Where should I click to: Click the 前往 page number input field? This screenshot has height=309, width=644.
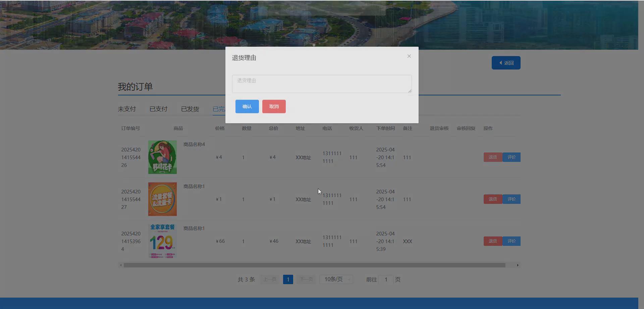coord(386,279)
